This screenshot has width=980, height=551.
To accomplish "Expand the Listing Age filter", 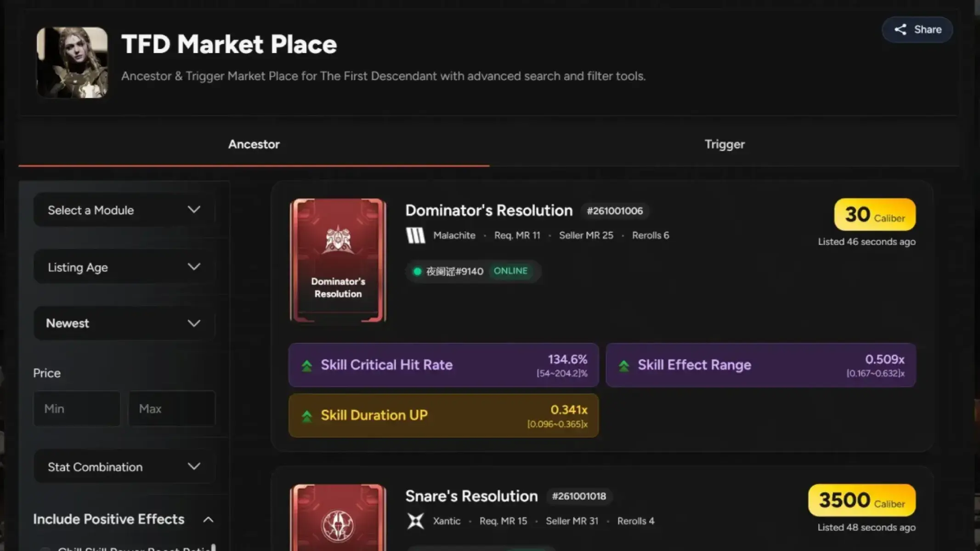I will click(123, 267).
